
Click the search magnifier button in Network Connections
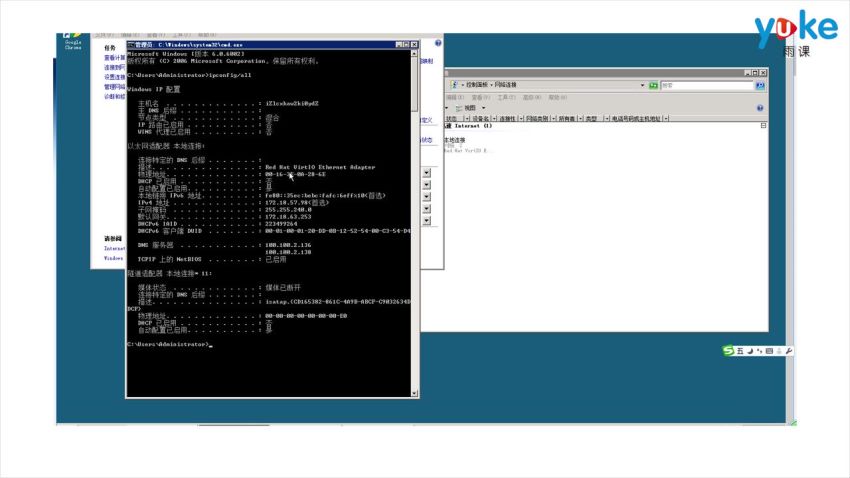[x=760, y=85]
